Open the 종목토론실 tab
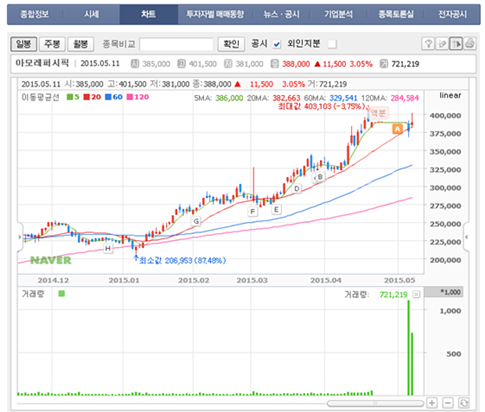Viewport: 485px width, 412px height. coord(396,14)
